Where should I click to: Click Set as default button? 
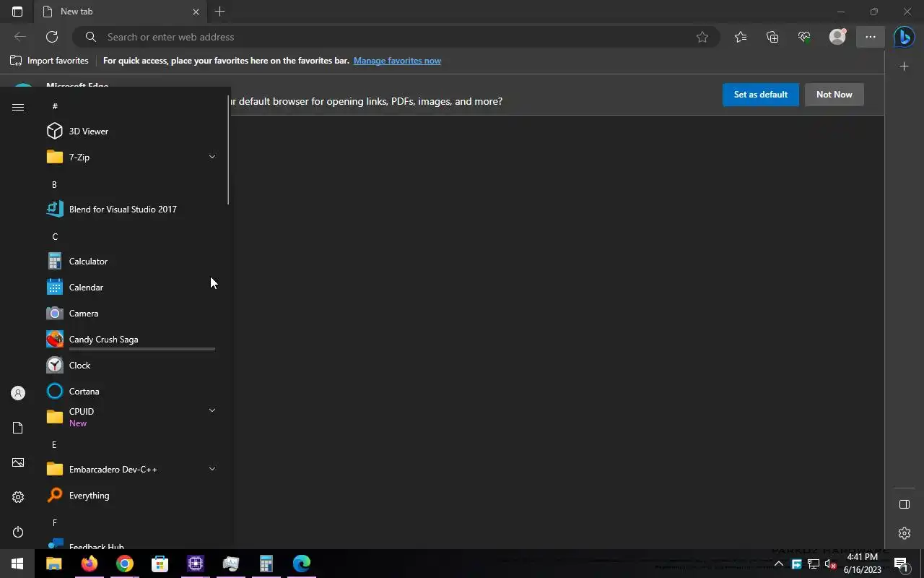[761, 95]
